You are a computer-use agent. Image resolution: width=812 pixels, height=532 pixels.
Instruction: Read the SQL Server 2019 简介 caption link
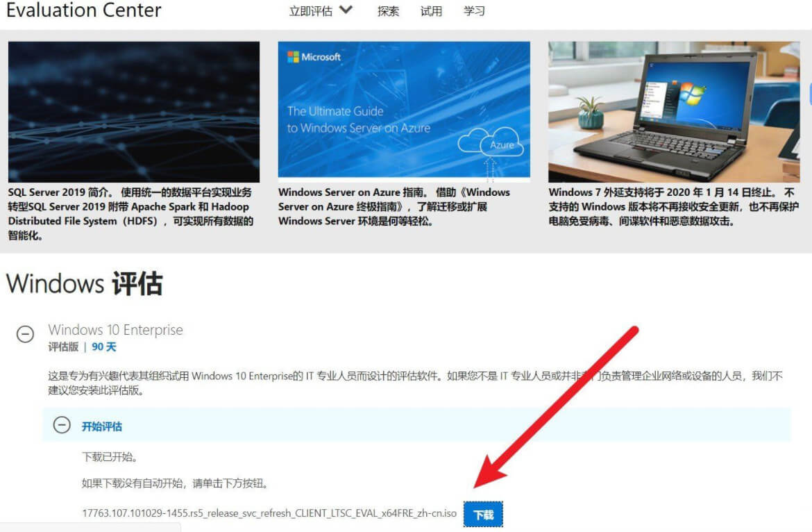(130, 214)
